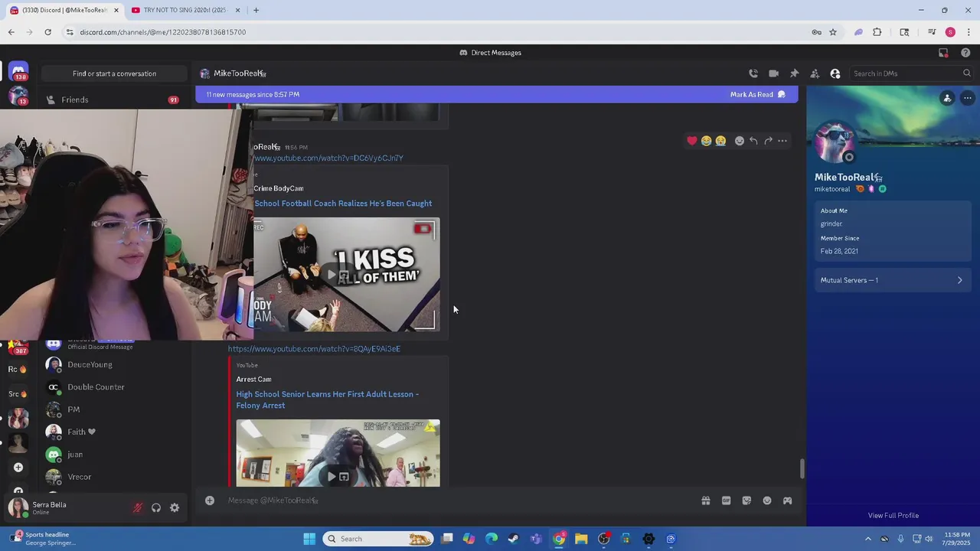Click the chat scrollbar thumb

802,468
